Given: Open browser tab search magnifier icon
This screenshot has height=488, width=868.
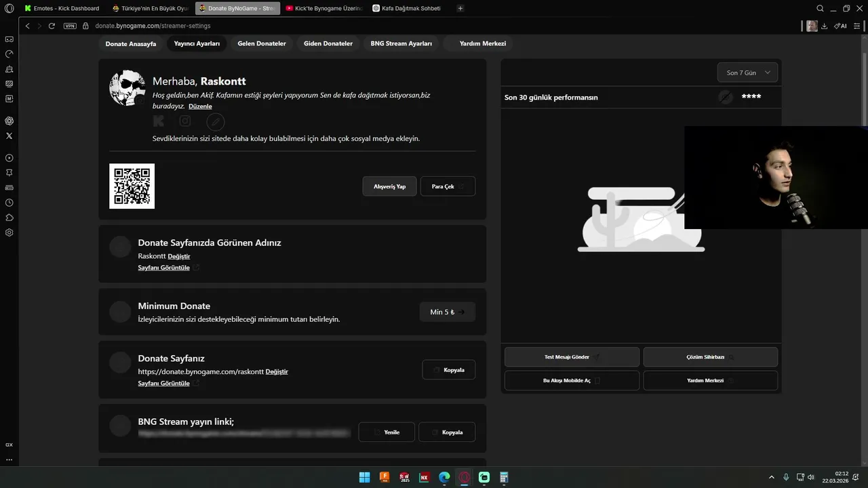Looking at the screenshot, I should [820, 8].
